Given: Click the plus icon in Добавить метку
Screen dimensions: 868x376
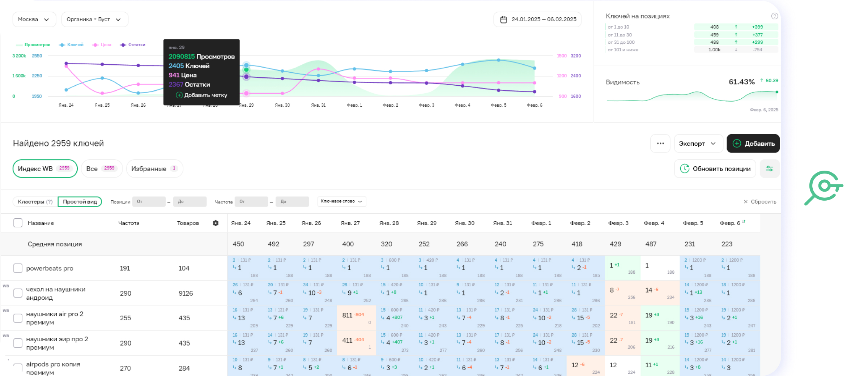Looking at the screenshot, I should [179, 95].
